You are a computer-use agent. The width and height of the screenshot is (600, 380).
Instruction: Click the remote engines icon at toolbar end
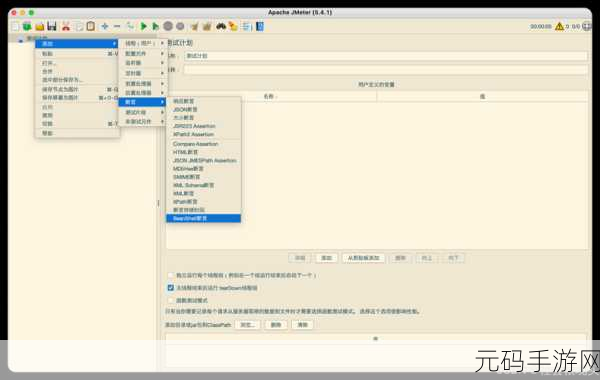click(x=587, y=26)
